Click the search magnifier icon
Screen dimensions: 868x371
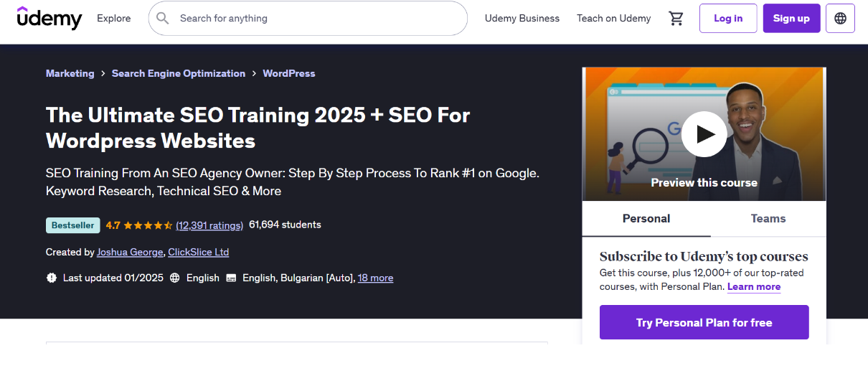tap(163, 18)
